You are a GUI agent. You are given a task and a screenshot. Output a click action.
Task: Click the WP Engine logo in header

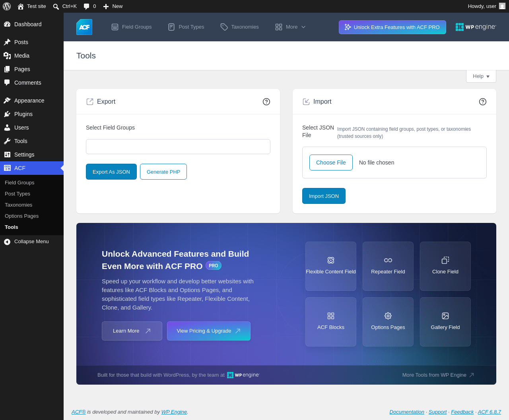[x=476, y=27]
